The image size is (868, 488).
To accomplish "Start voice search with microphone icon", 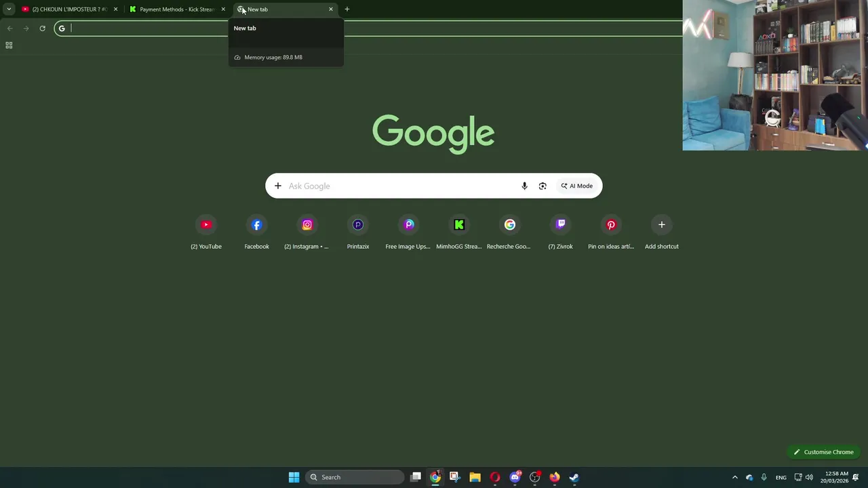I will 524,186.
